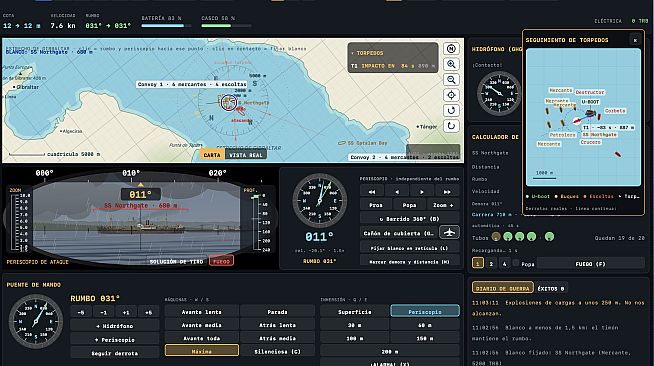
Task: Dive to 150 m depth
Action: (x=425, y=338)
